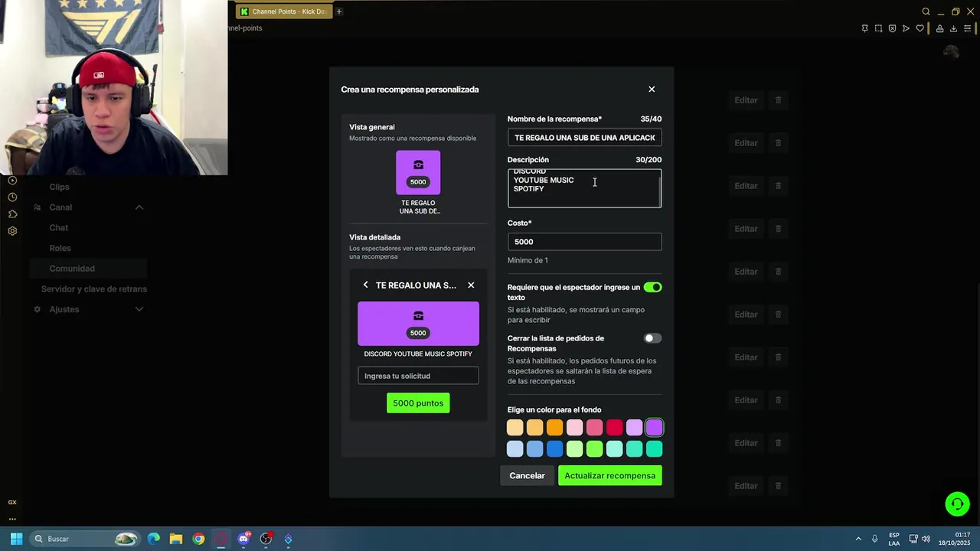Click the three-dot icon in Opera sidebar
The height and width of the screenshot is (551, 980).
point(12,519)
